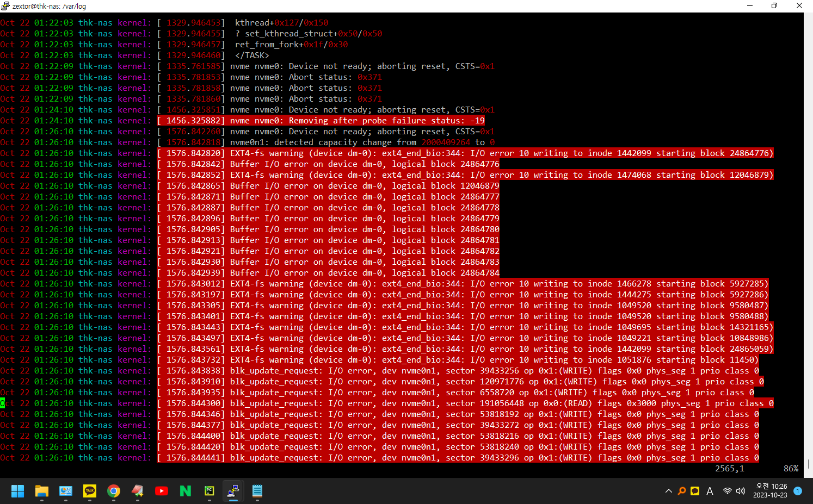Open volume slider via speaker tray icon
Viewport: 813px width, 504px height.
click(x=741, y=491)
